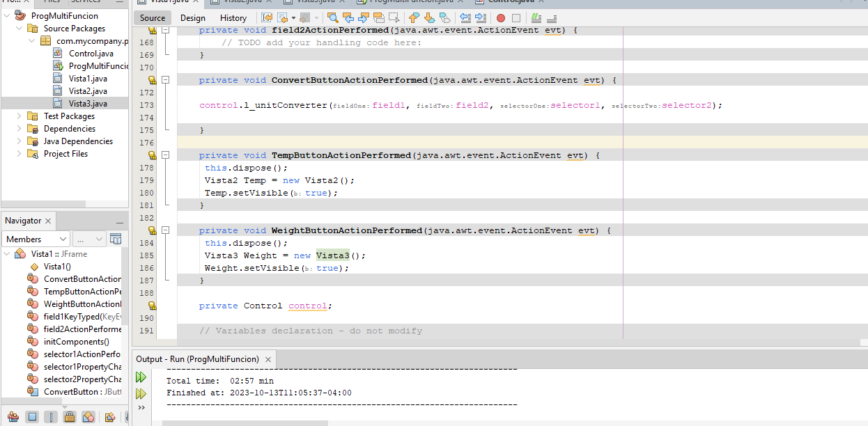Image resolution: width=868 pixels, height=426 pixels.
Task: Select ConvertButton : JButton in Navigator
Action: [82, 392]
